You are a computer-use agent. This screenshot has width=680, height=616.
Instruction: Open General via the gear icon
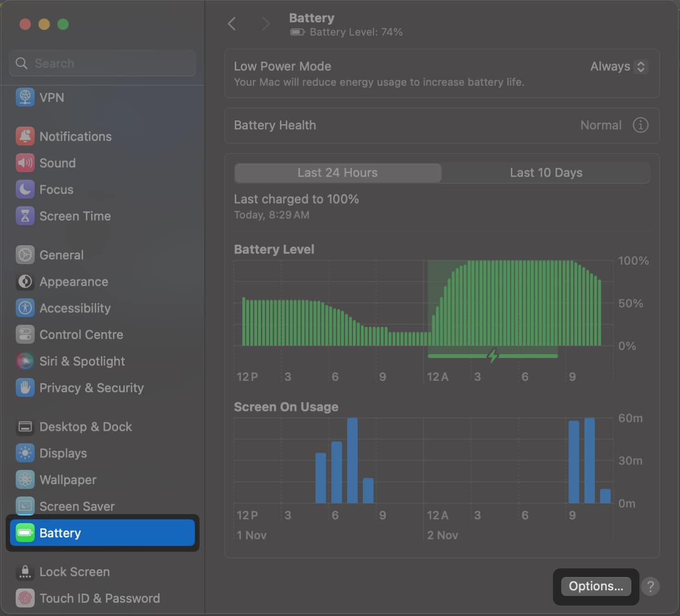point(25,255)
